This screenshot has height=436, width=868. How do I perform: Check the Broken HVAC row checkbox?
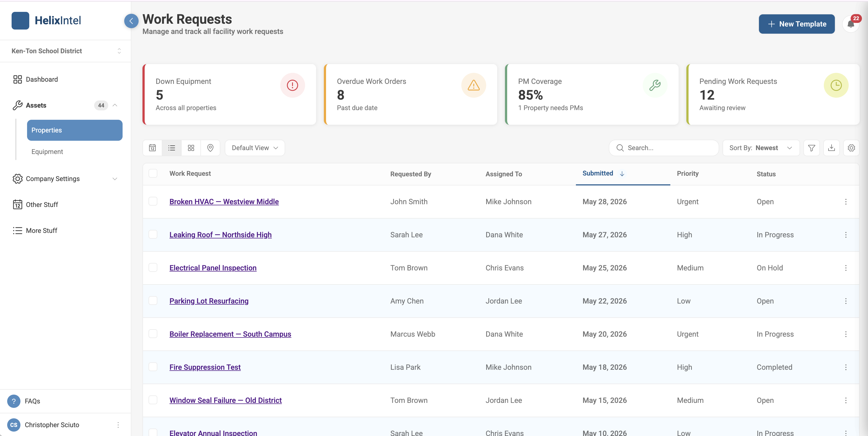coord(153,201)
